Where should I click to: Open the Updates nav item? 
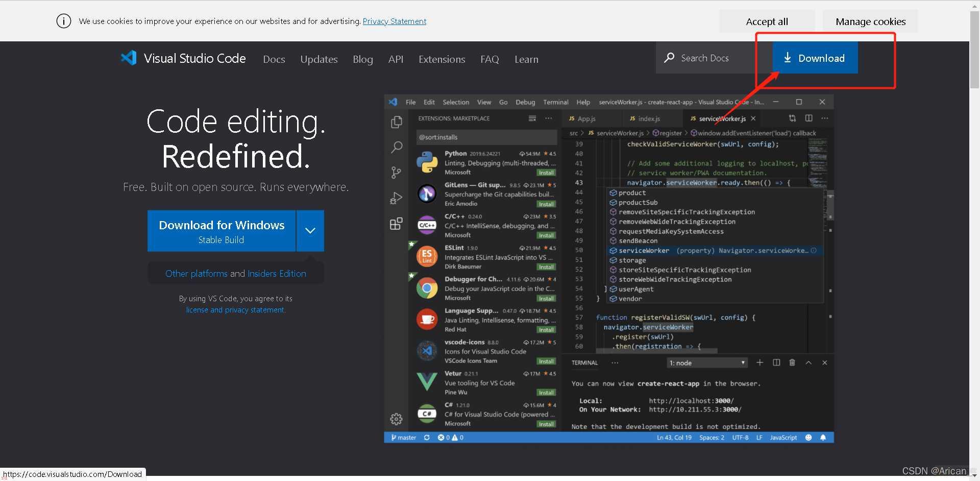coord(319,59)
